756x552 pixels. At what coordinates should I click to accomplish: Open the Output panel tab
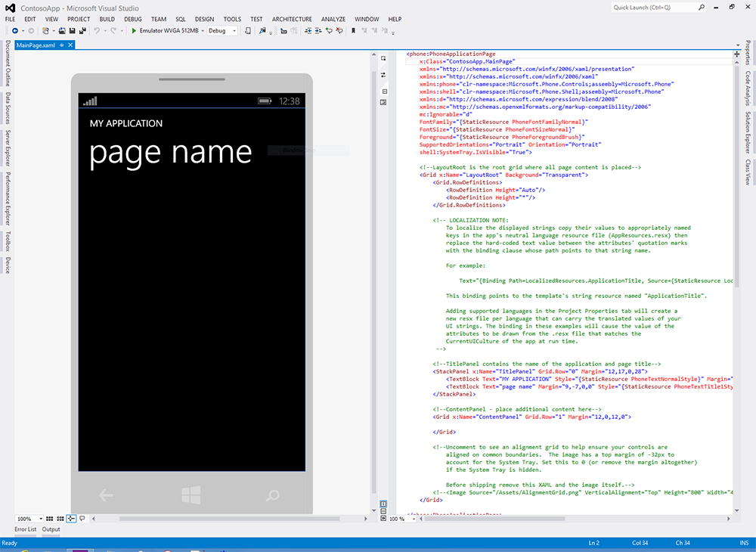(x=51, y=529)
